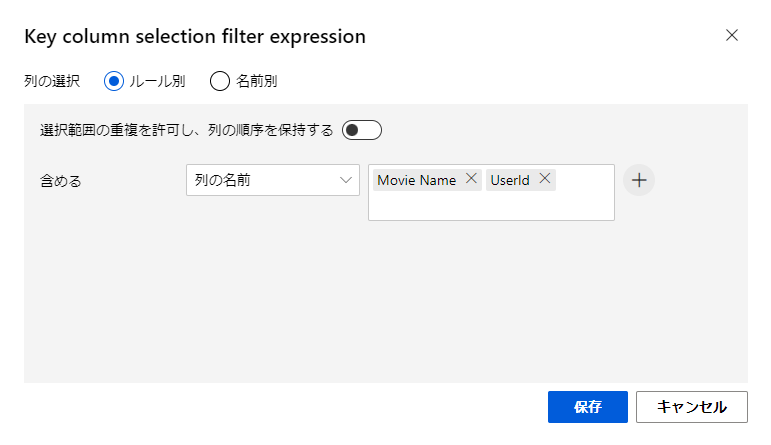This screenshot has width=771, height=445.
Task: Click the ルール別 label text
Action: point(157,82)
